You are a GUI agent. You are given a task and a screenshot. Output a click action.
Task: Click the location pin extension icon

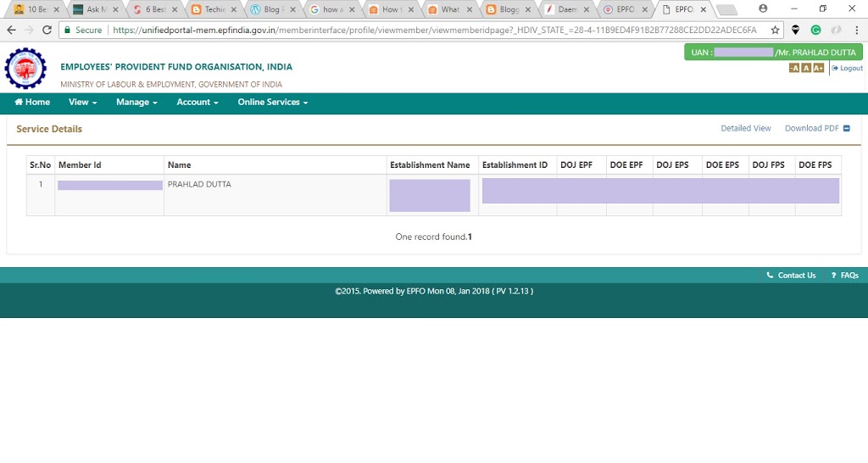(x=795, y=30)
